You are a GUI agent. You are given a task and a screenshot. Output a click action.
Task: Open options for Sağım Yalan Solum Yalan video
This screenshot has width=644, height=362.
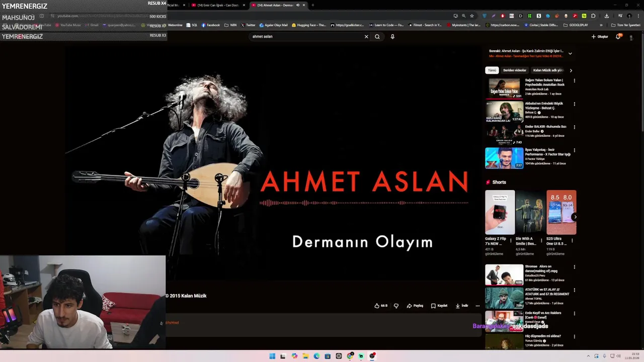tap(574, 80)
